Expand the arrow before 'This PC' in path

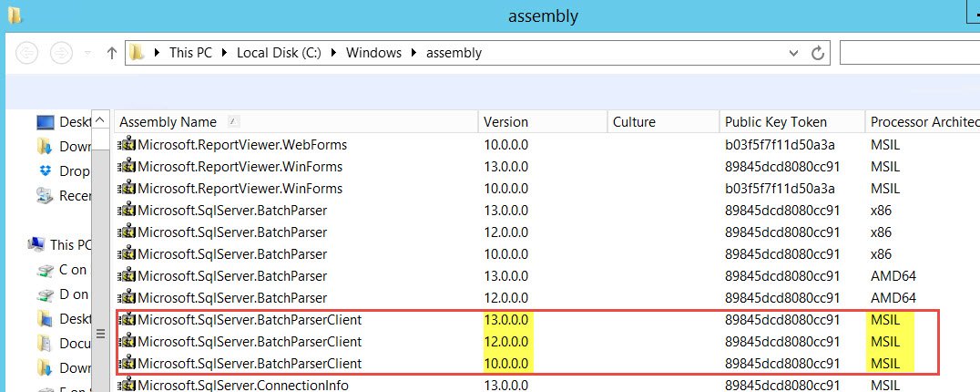[x=157, y=53]
